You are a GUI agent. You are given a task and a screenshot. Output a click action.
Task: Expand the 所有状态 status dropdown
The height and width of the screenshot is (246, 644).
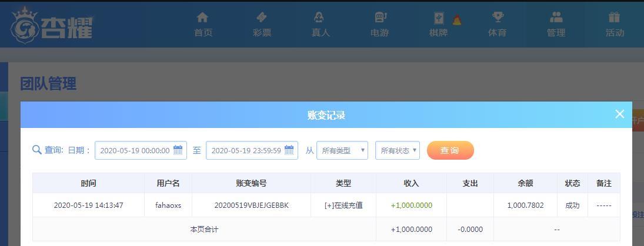tap(398, 150)
